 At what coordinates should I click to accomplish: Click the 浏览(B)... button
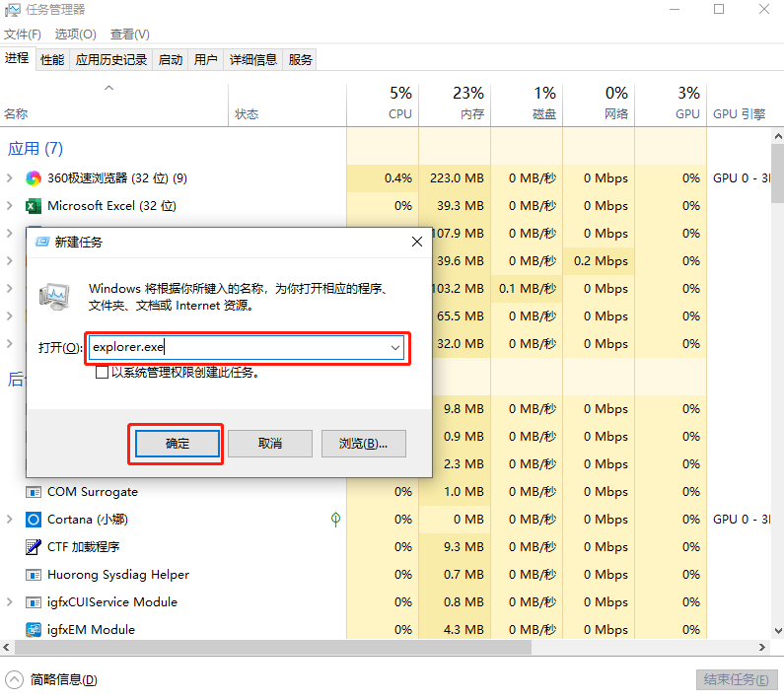363,444
